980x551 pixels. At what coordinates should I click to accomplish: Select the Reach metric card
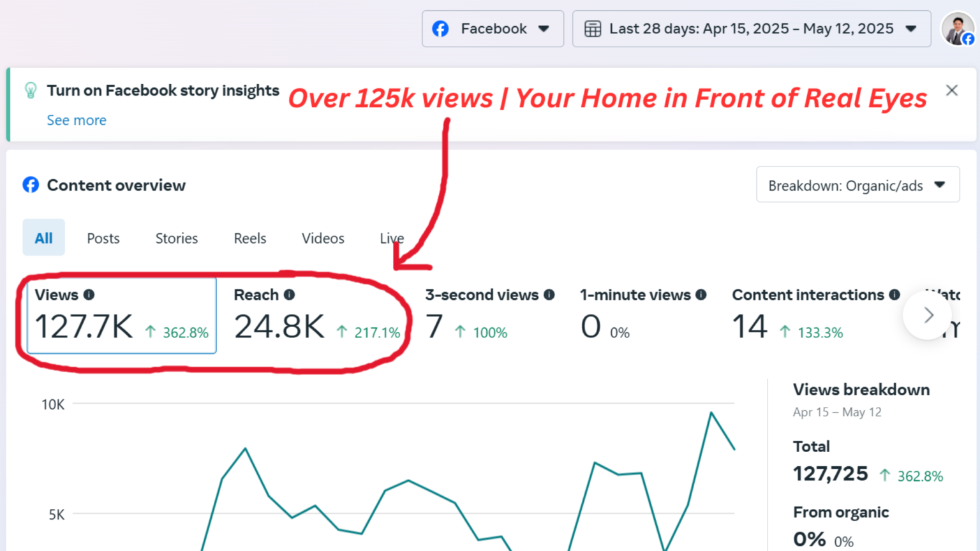coord(313,316)
